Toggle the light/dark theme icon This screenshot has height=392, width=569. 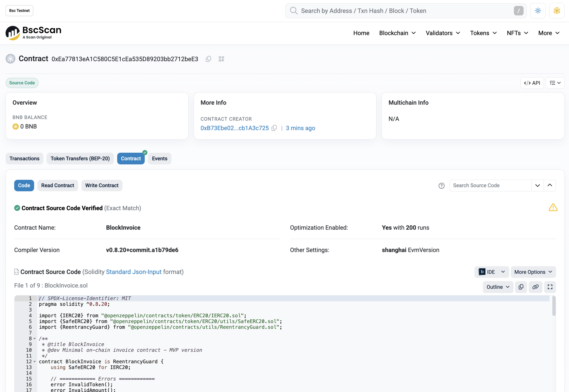point(538,11)
